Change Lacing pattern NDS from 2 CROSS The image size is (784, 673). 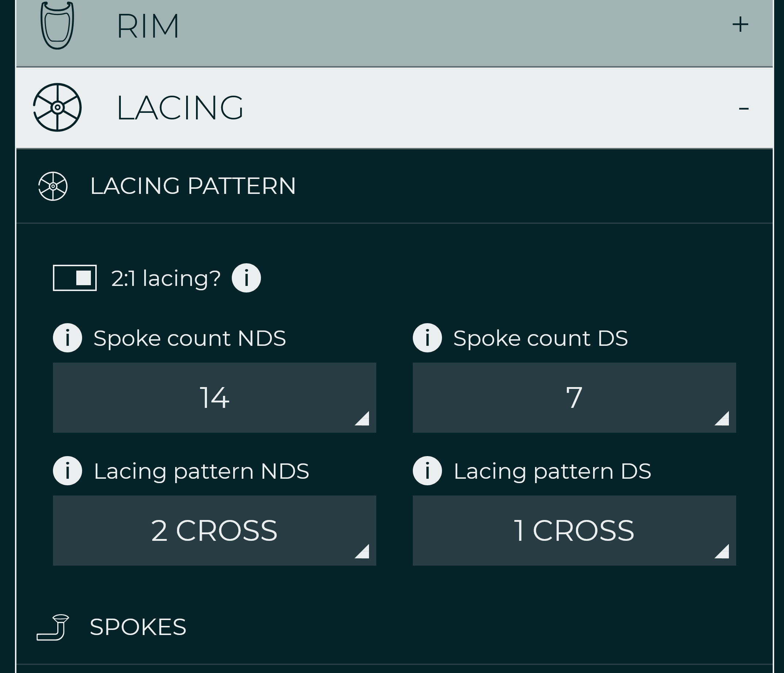pyautogui.click(x=214, y=530)
